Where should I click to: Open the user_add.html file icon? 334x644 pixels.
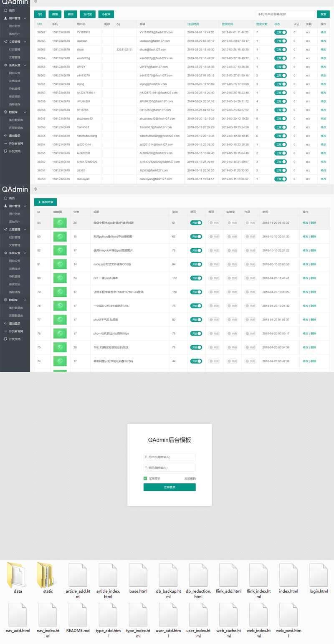click(x=168, y=615)
